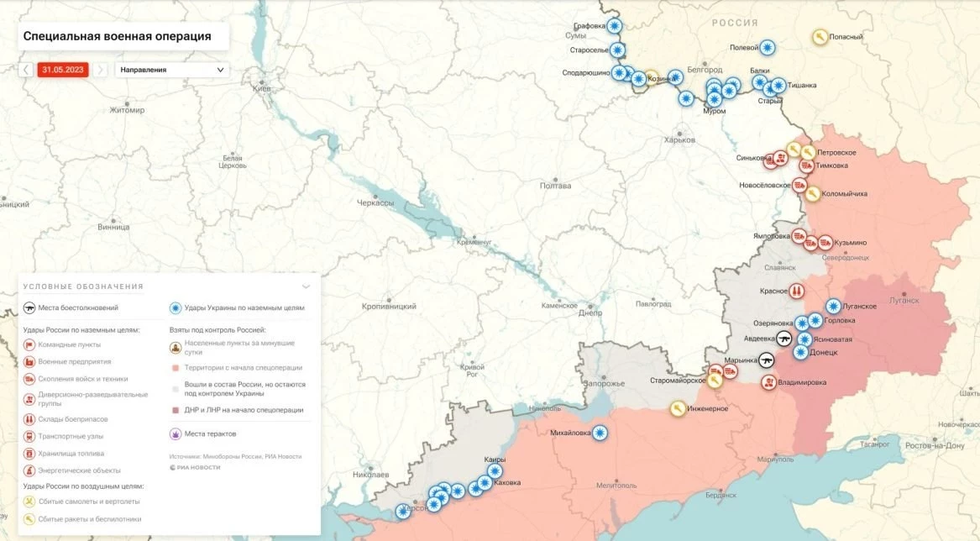Open the 'Направления' dropdown

click(172, 70)
